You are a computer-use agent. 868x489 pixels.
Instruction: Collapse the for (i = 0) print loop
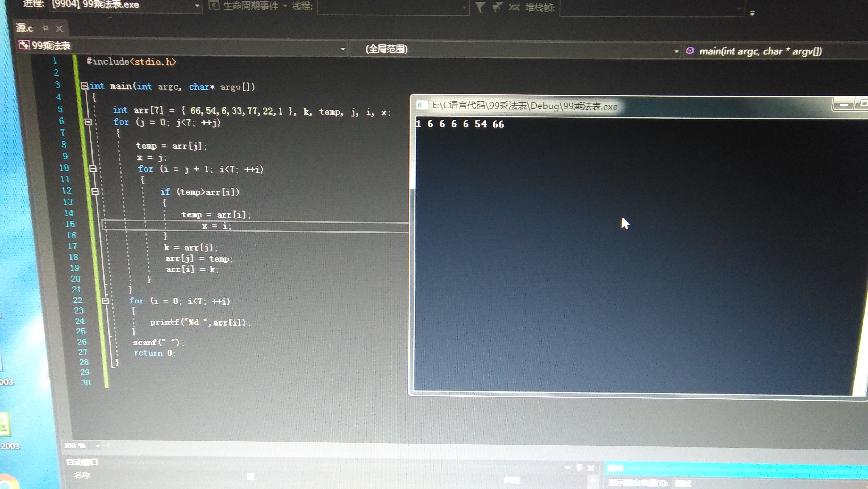click(105, 300)
